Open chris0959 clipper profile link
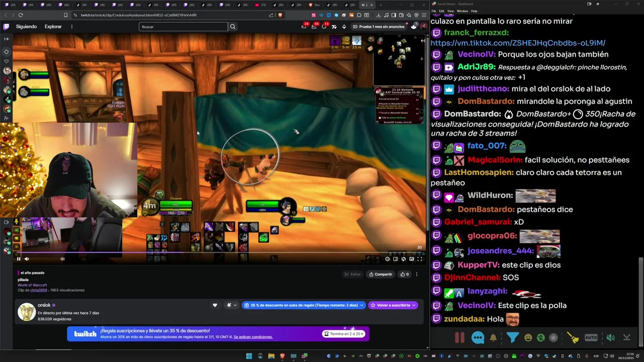644x362 pixels. 38,290
